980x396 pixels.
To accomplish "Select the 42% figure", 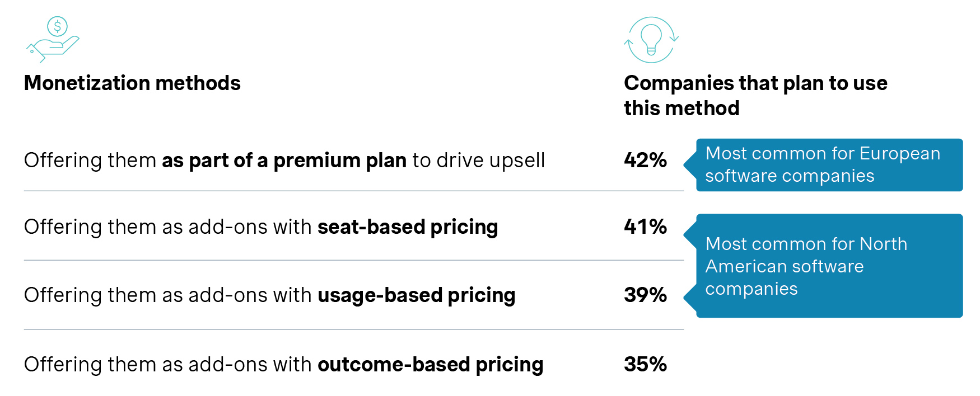I will click(645, 161).
